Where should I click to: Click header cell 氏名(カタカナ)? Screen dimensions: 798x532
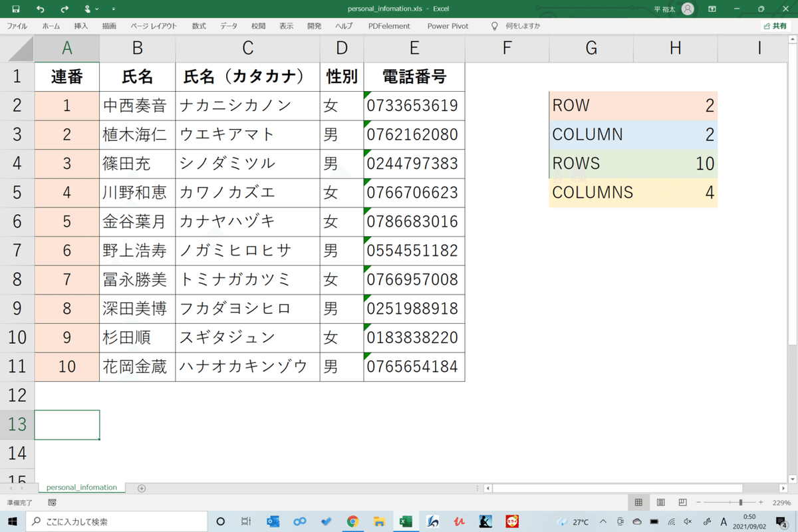(x=247, y=76)
